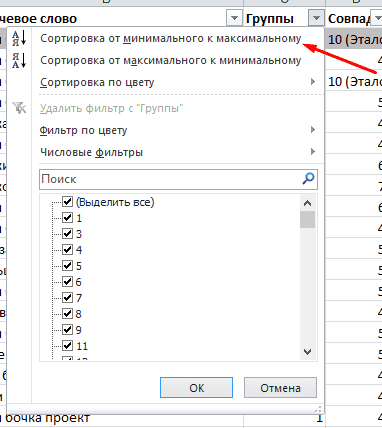Screen dimensions: 382x428
Task: Click the ascending sort A-Я icon
Action: click(x=19, y=38)
